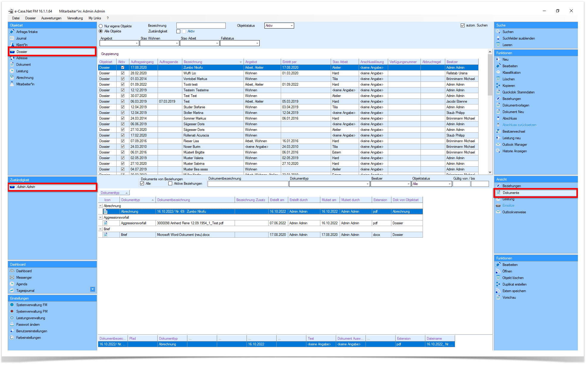Image resolution: width=588 pixels, height=365 pixels.
Task: Toggle Alle checkbox under Dokumente von Beziehungen
Action: click(x=142, y=184)
